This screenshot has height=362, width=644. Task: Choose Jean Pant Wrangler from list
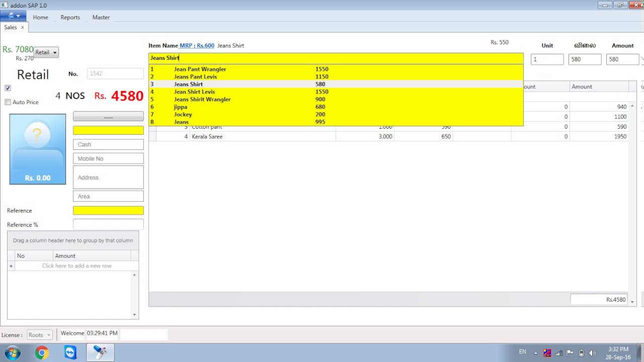[x=336, y=69]
